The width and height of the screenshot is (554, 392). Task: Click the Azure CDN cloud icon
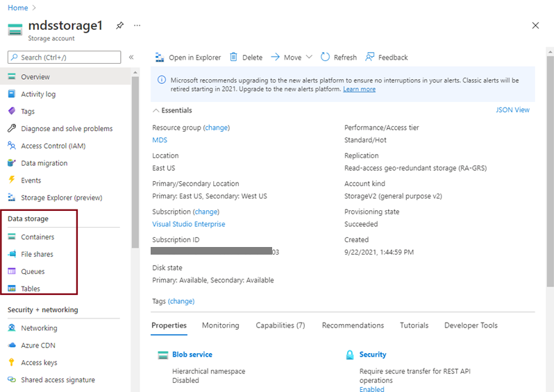pyautogui.click(x=12, y=345)
